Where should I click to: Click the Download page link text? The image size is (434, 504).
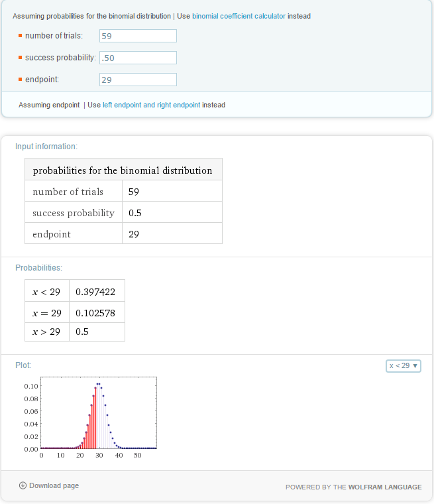tap(54, 486)
